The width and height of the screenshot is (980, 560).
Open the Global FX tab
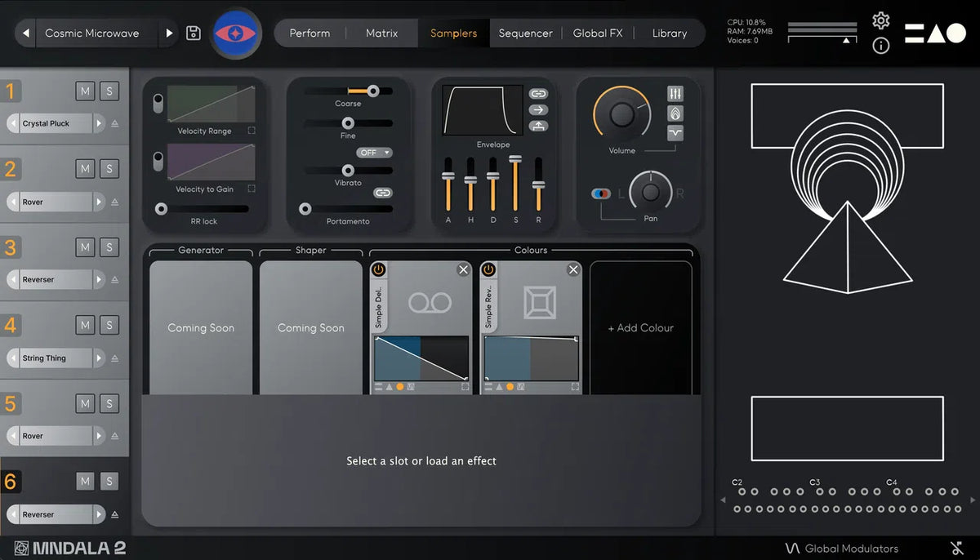(597, 33)
